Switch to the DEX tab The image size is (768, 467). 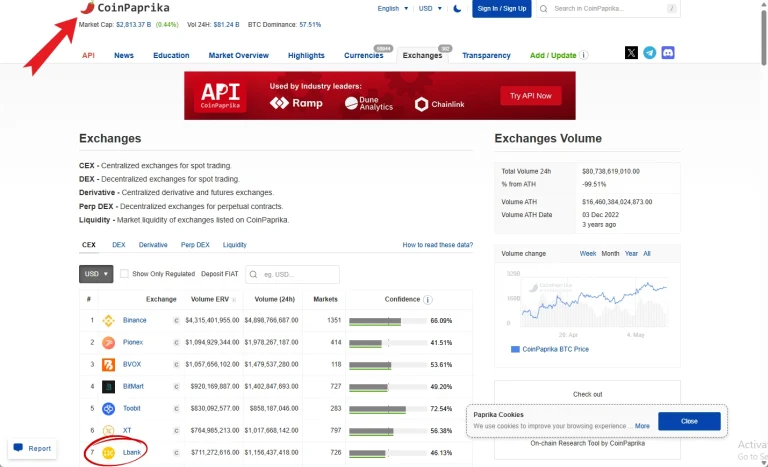click(x=119, y=245)
